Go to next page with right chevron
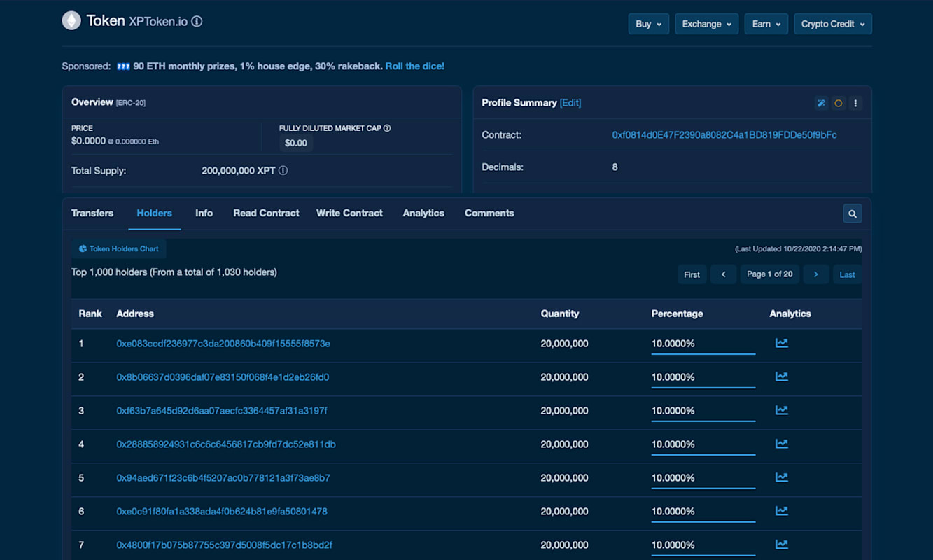Image resolution: width=933 pixels, height=560 pixels. (x=816, y=274)
